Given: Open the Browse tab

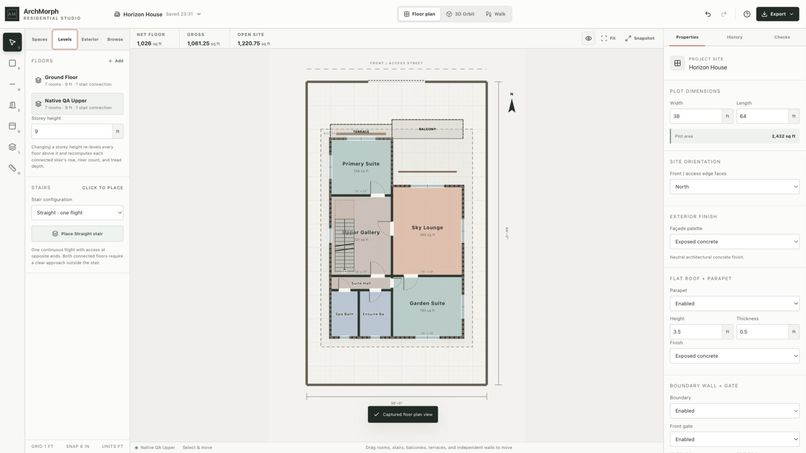Looking at the screenshot, I should pyautogui.click(x=115, y=40).
